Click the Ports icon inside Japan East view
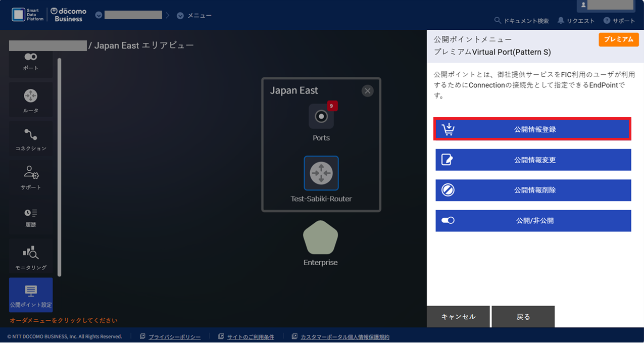This screenshot has width=644, height=344. [x=320, y=117]
